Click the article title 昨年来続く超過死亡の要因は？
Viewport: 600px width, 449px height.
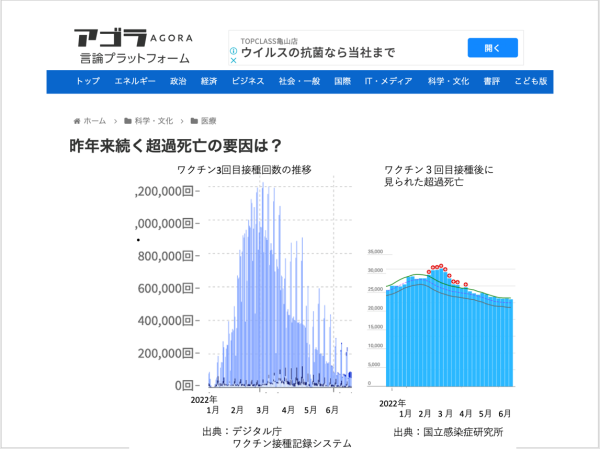tap(176, 146)
